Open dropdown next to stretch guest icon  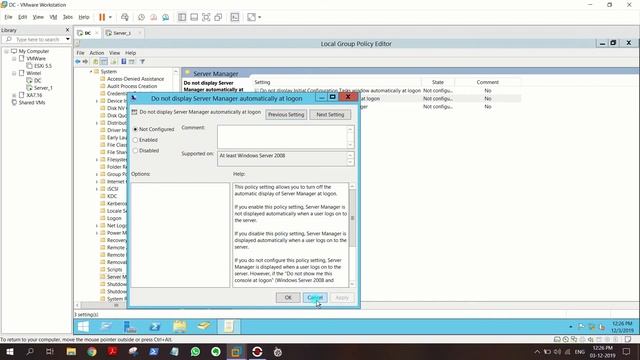pyautogui.click(x=260, y=17)
